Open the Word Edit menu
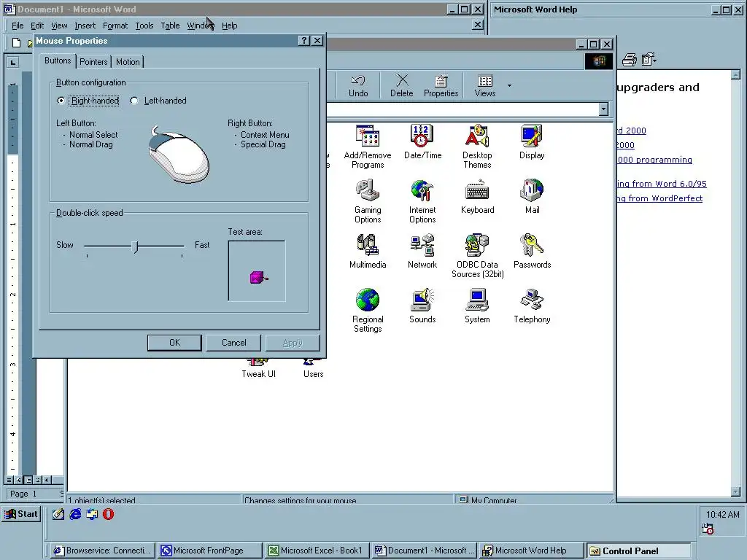 36,26
